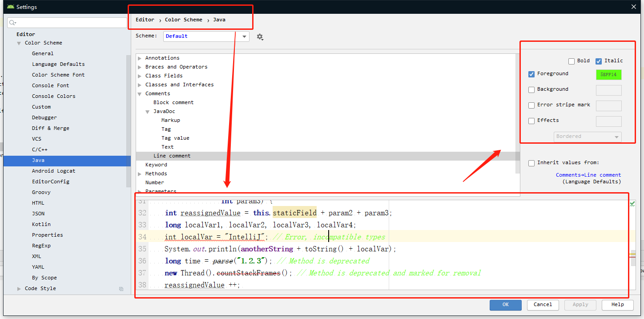Select the Line comment row

coord(328,156)
